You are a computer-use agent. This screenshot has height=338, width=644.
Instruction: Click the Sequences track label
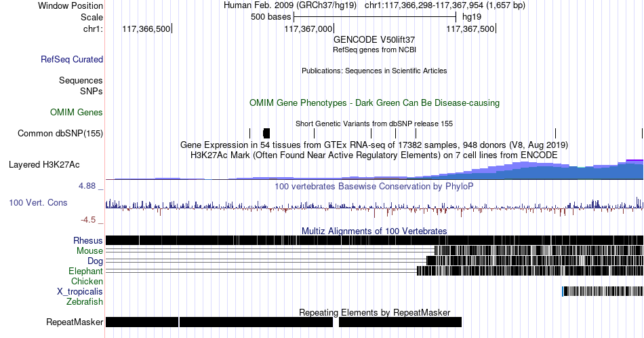[81, 80]
